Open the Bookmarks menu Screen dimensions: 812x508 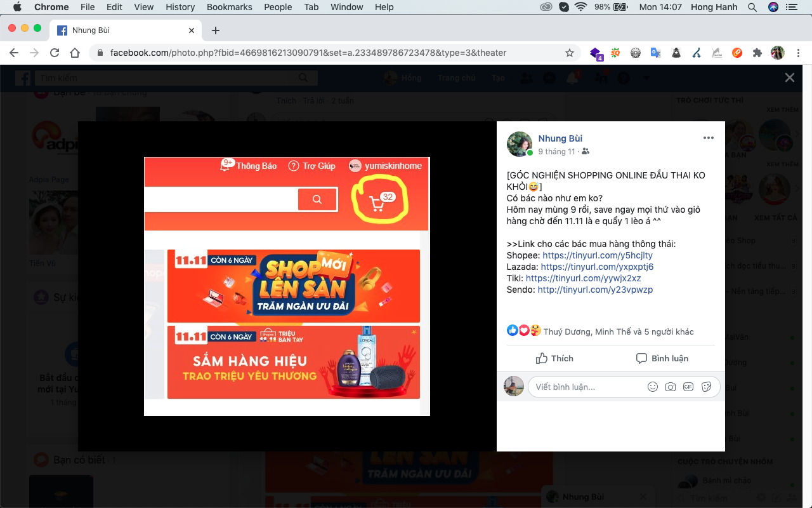click(230, 7)
